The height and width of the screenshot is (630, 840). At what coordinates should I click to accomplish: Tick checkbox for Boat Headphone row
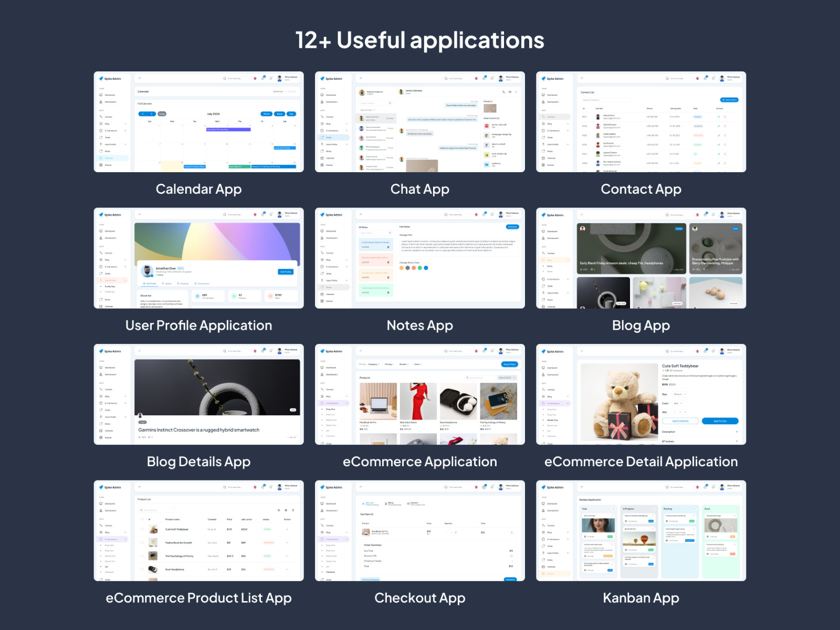coord(142,569)
